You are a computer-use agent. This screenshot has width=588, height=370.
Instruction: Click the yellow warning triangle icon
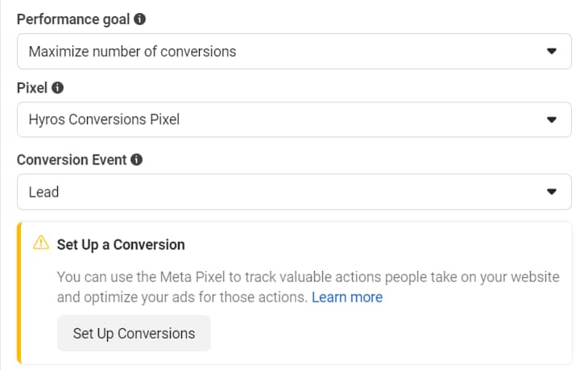(x=41, y=243)
